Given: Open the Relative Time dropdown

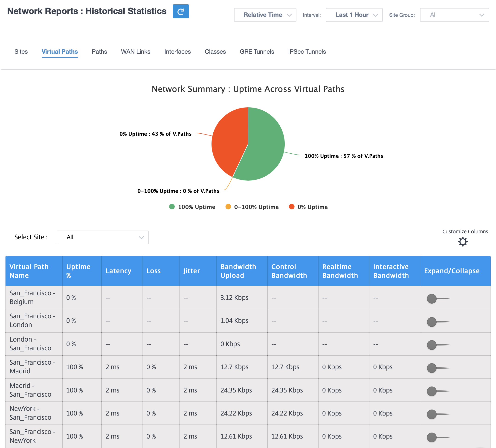Looking at the screenshot, I should point(265,15).
